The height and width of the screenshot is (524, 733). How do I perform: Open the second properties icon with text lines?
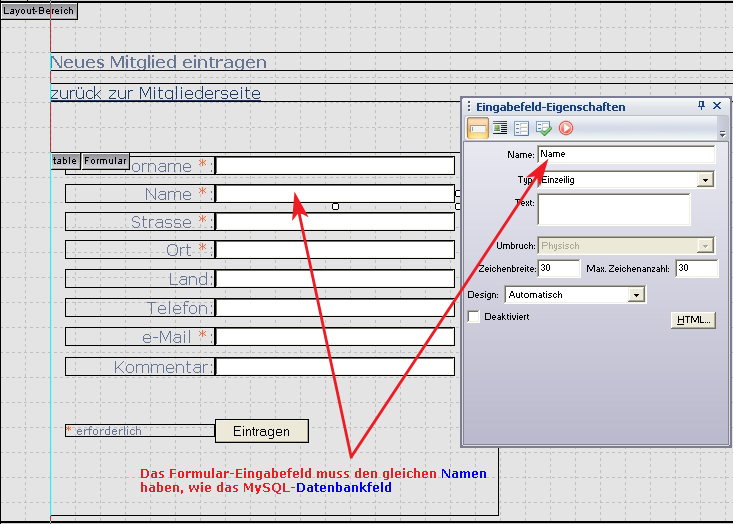click(500, 128)
